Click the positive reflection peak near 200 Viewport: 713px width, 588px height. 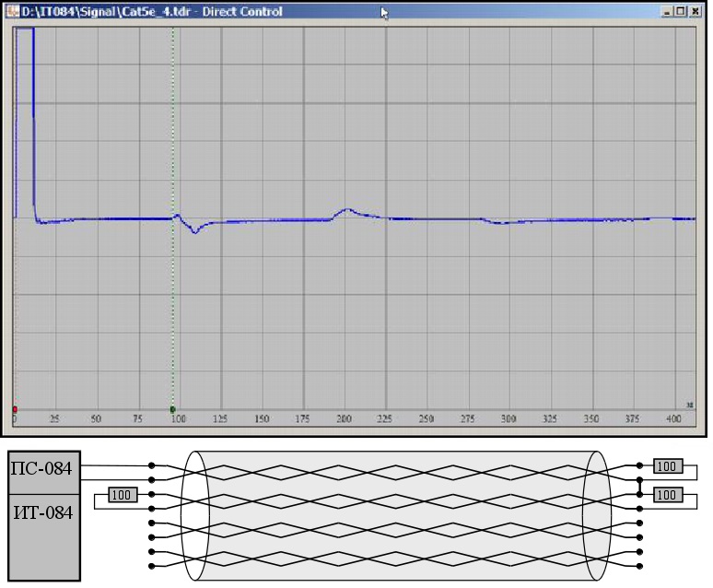pyautogui.click(x=347, y=210)
